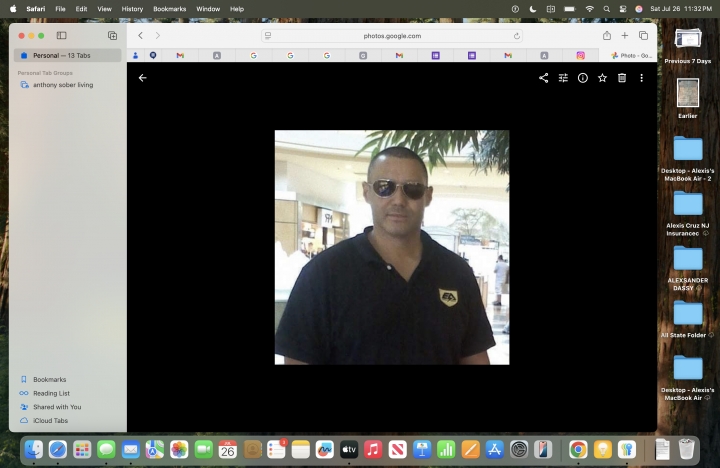Viewport: 720px width, 468px height.
Task: Open the three-dot more options menu
Action: 641,77
